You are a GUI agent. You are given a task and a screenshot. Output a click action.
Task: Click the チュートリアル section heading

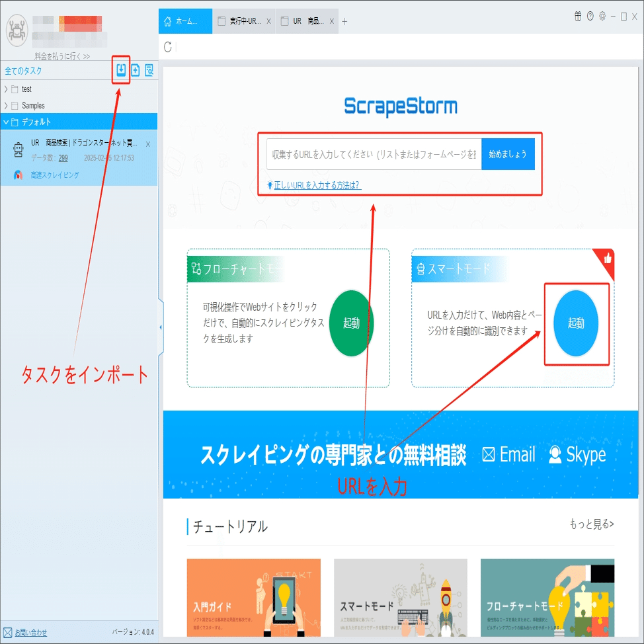click(x=230, y=526)
